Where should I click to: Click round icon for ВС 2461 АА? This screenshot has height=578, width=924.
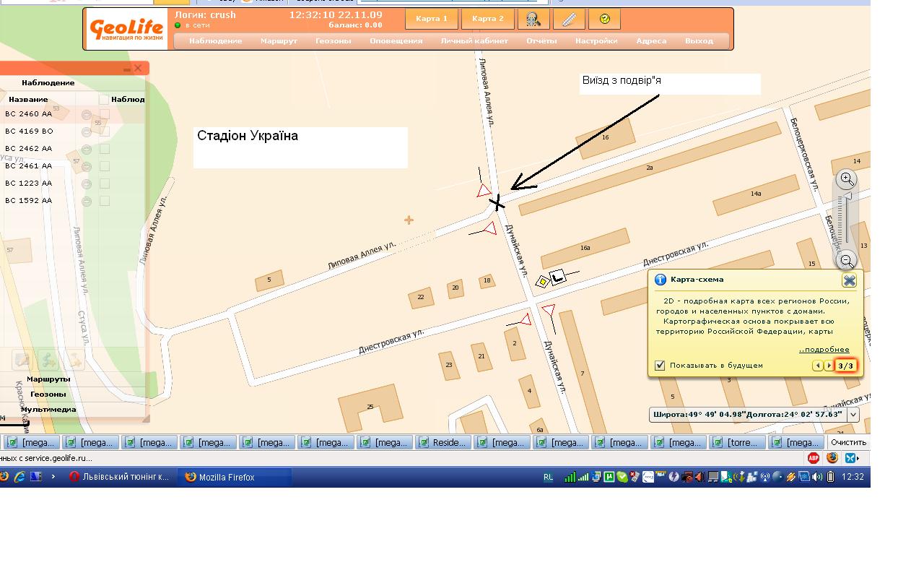[x=87, y=166]
